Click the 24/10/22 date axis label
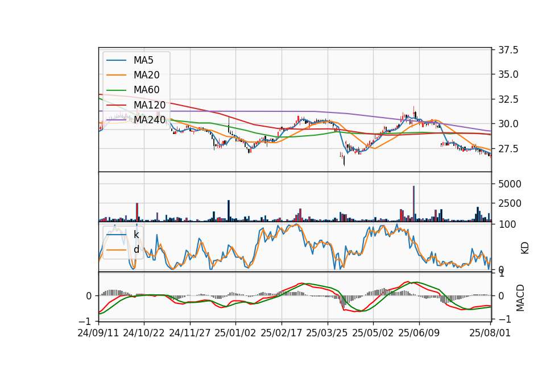The image size is (546, 392). pyautogui.click(x=144, y=333)
